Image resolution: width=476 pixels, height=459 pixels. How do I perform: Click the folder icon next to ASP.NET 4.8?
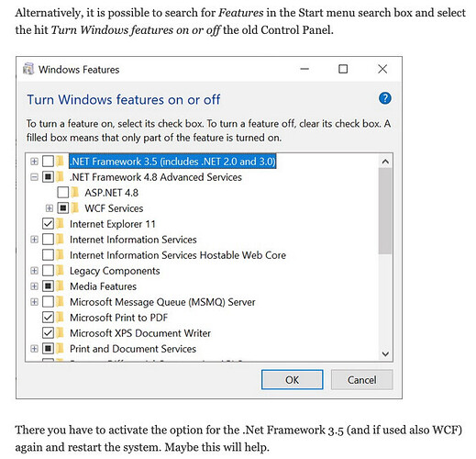click(75, 193)
